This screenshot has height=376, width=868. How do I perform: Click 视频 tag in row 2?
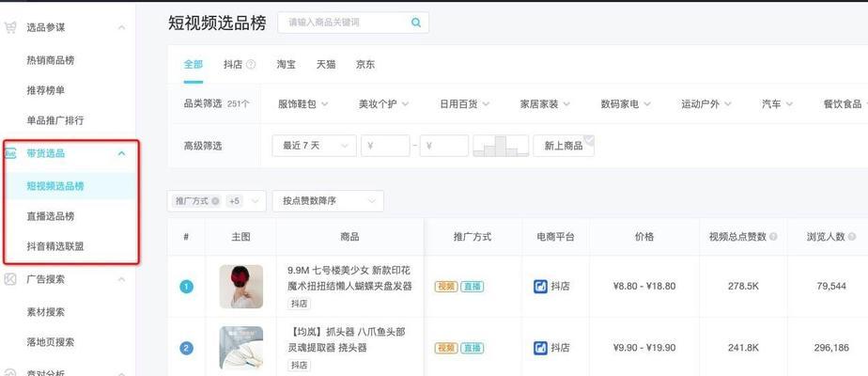[446, 348]
